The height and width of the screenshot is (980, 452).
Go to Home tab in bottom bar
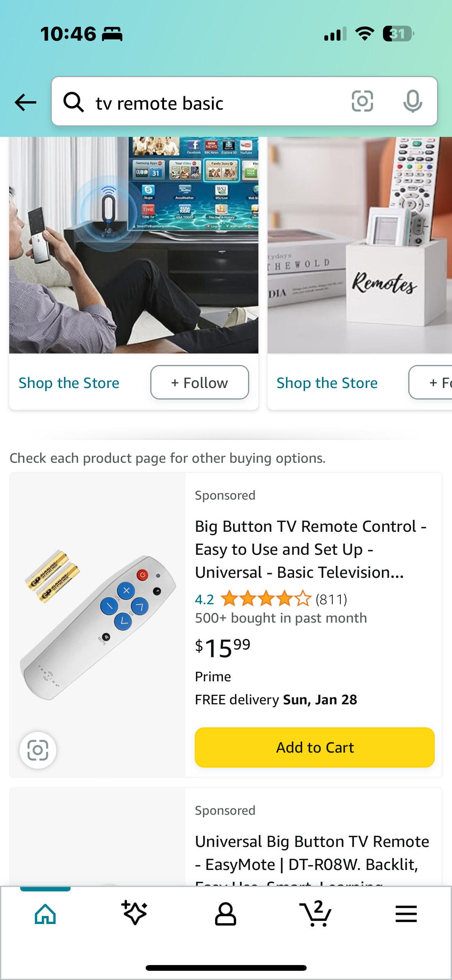[45, 914]
